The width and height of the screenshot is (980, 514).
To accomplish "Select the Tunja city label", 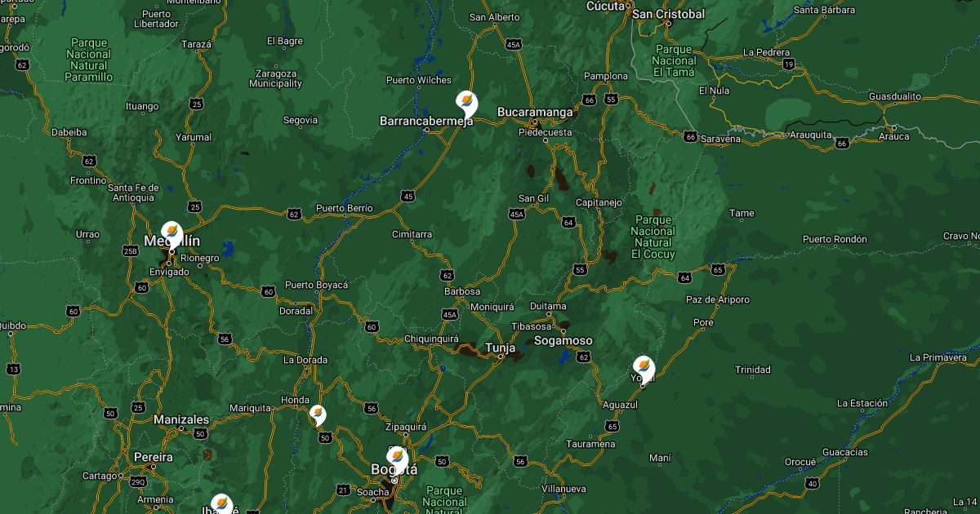I will coord(501,348).
